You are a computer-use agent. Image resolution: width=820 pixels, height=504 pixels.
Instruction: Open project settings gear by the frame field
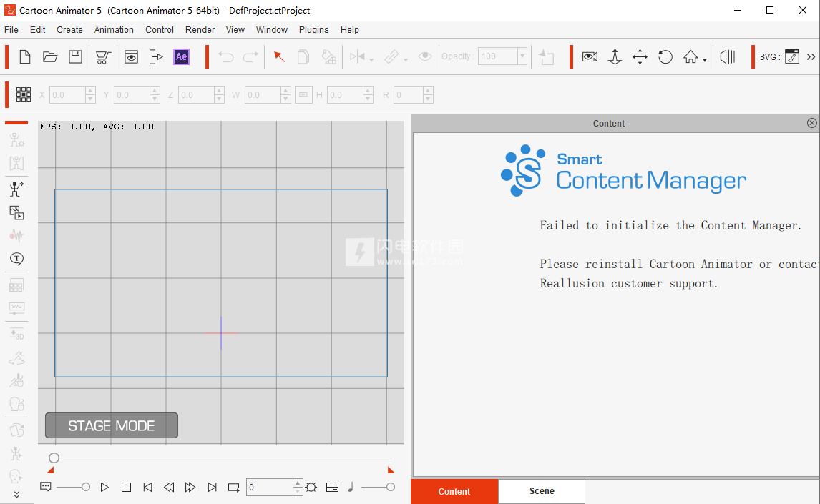click(311, 488)
